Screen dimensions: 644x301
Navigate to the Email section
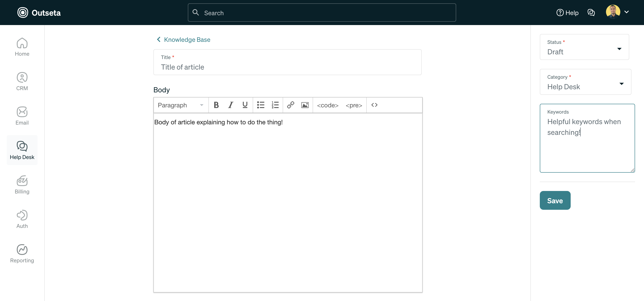tap(22, 115)
